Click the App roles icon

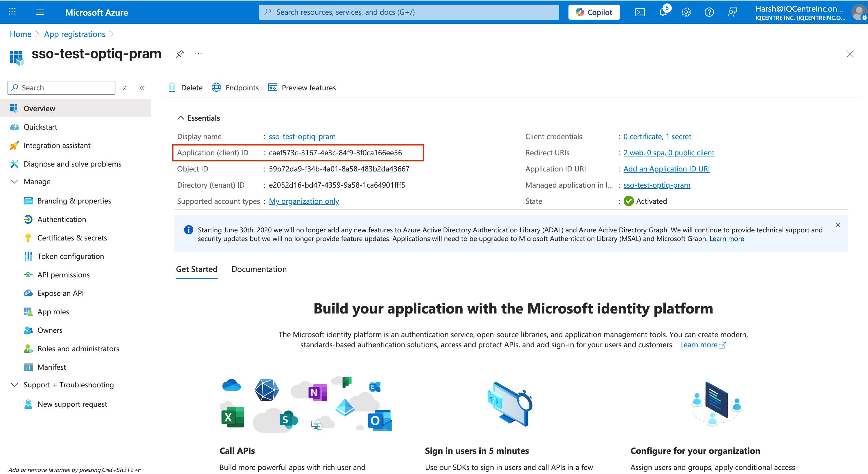click(x=28, y=312)
